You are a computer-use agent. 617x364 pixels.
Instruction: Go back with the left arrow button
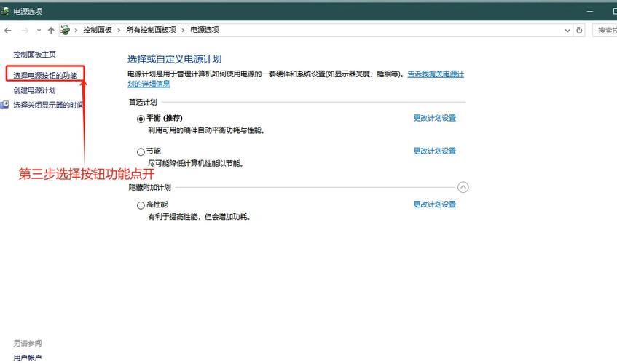(x=8, y=31)
